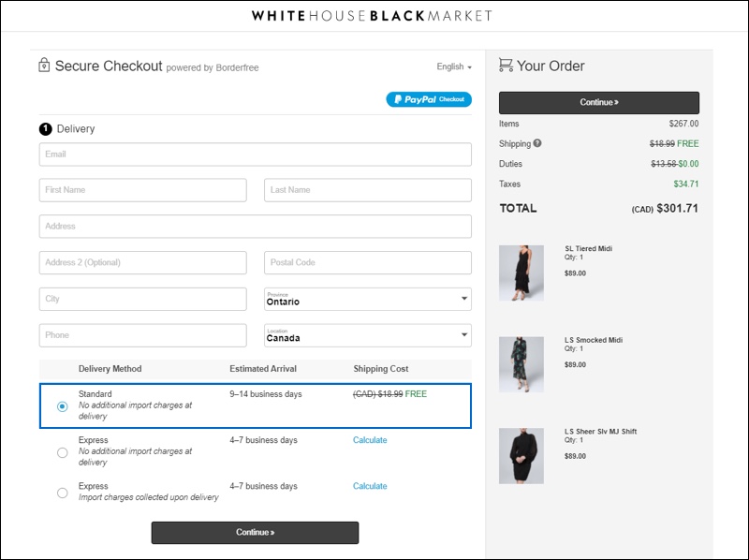749x560 pixels.
Task: Focus the Address field
Action: 255,226
